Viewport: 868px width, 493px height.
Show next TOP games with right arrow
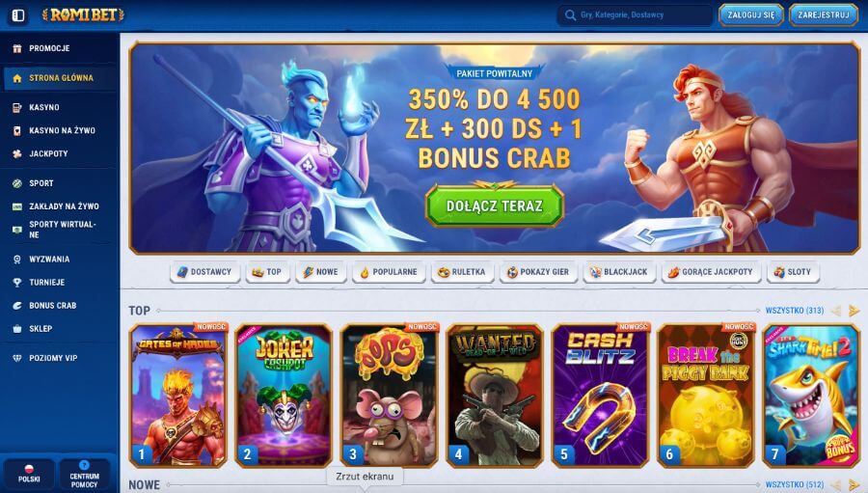854,311
